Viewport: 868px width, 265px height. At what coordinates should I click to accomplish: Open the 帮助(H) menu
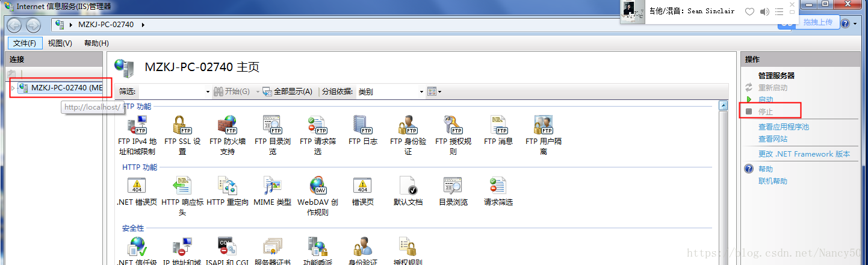pos(96,43)
